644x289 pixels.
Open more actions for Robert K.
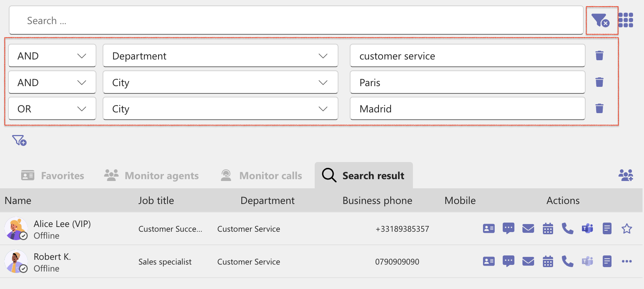tap(627, 261)
